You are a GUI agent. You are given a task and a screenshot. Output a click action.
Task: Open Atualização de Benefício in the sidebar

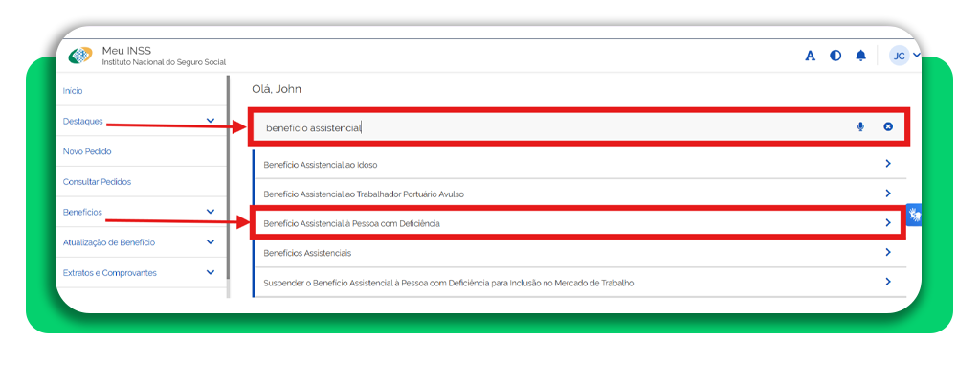click(109, 242)
